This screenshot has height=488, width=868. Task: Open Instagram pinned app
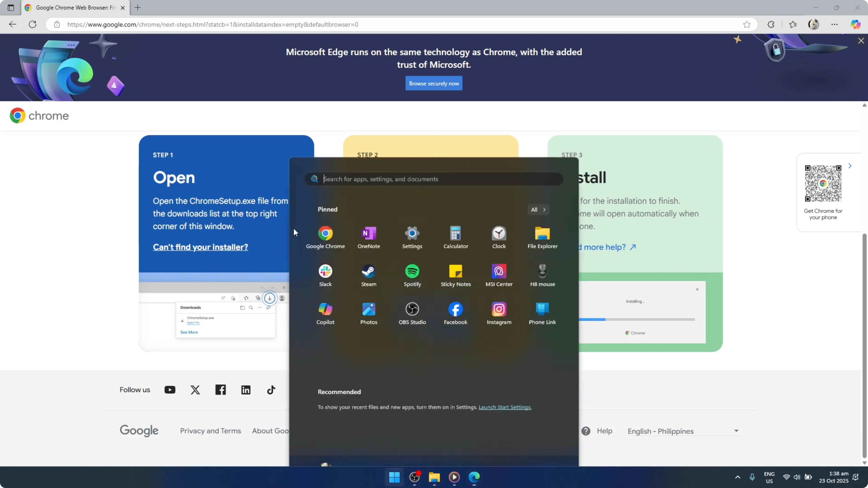pyautogui.click(x=499, y=314)
